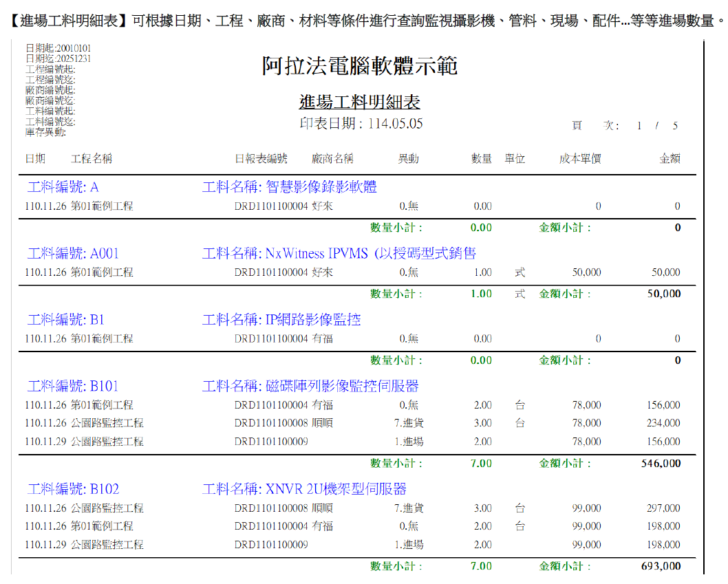This screenshot has height=584, width=728.
Task: Click the "廠商編號迄:" filter label
Action: [x=50, y=100]
